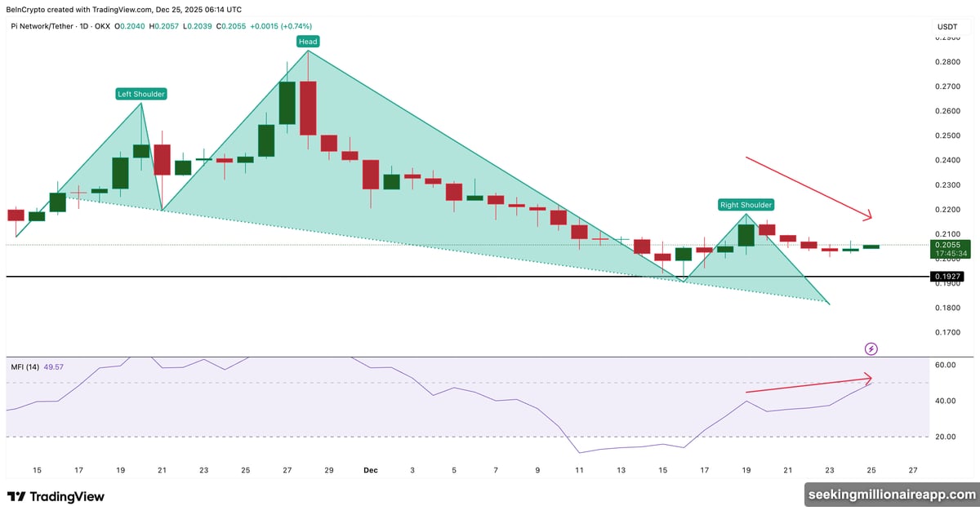This screenshot has height=515, width=980.
Task: Select the Head candle peak label
Action: pyautogui.click(x=307, y=41)
